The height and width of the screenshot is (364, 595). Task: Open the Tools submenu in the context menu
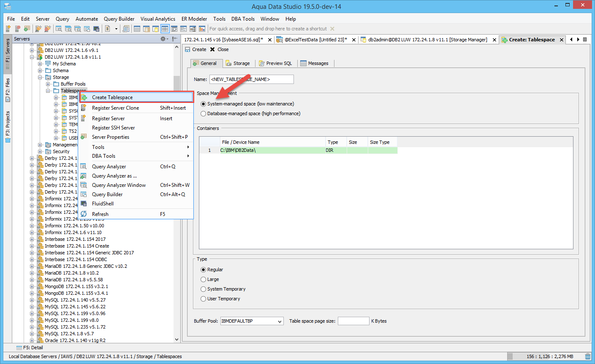coord(136,147)
